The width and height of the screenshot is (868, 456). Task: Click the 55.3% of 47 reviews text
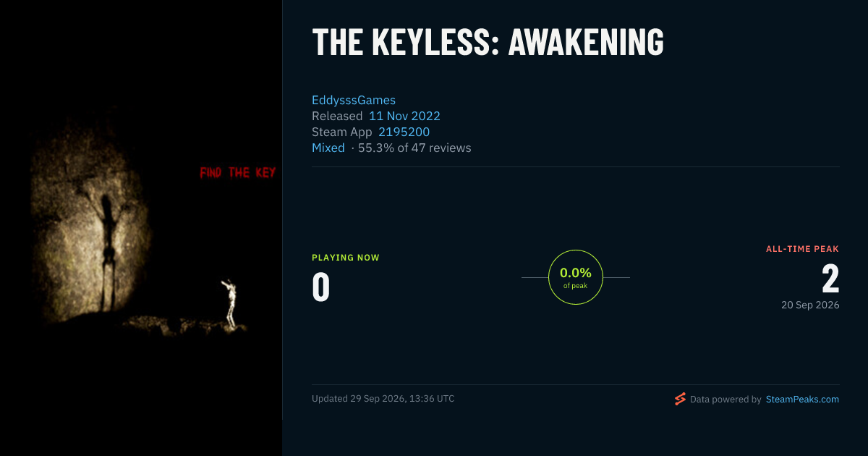414,148
